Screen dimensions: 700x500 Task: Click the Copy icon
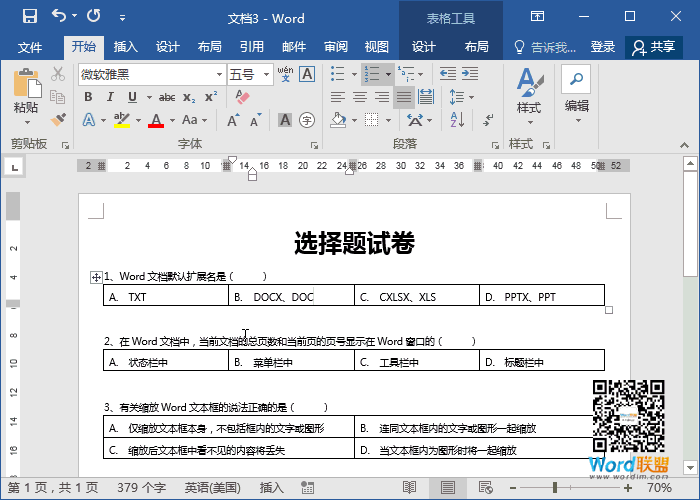[58, 96]
